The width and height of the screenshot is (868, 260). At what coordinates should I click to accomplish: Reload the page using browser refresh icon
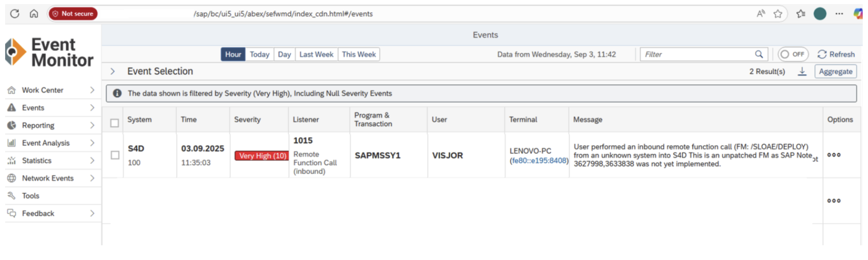point(15,14)
